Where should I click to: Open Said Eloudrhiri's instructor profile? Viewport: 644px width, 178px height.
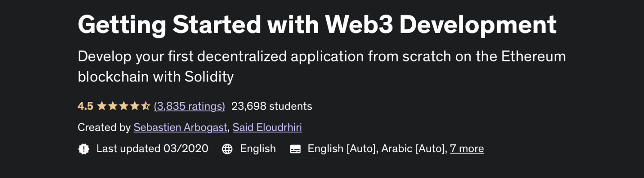point(267,127)
